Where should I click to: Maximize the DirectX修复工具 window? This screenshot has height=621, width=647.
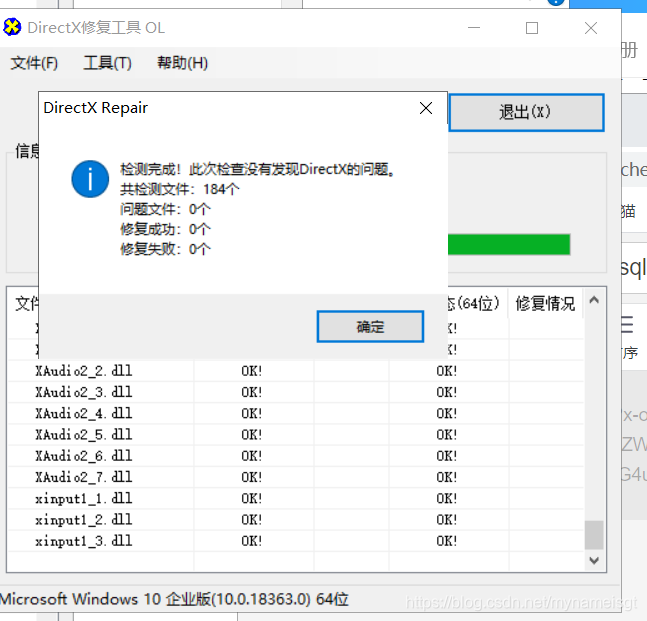(x=532, y=28)
